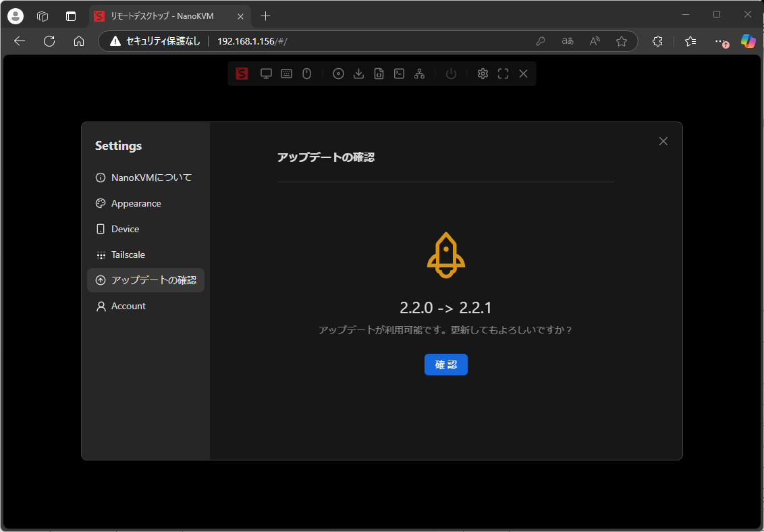764x532 pixels.
Task: Open the screen/monitor settings icon
Action: pyautogui.click(x=266, y=74)
